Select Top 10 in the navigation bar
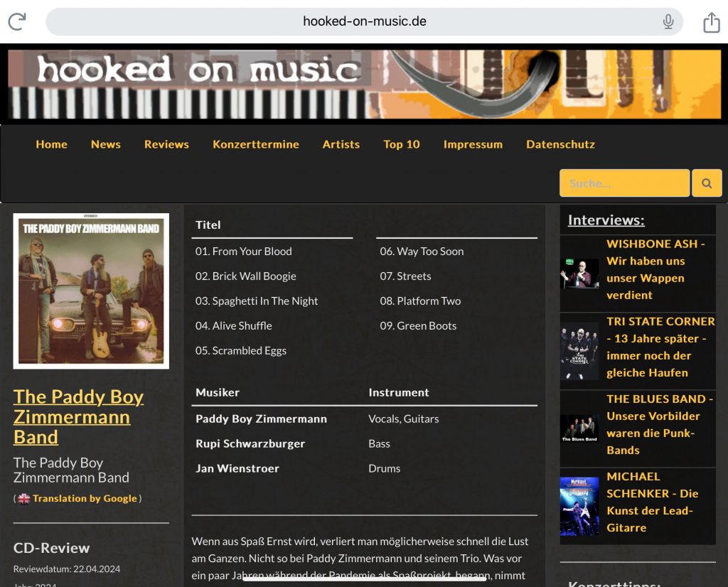The image size is (728, 587). coord(402,144)
